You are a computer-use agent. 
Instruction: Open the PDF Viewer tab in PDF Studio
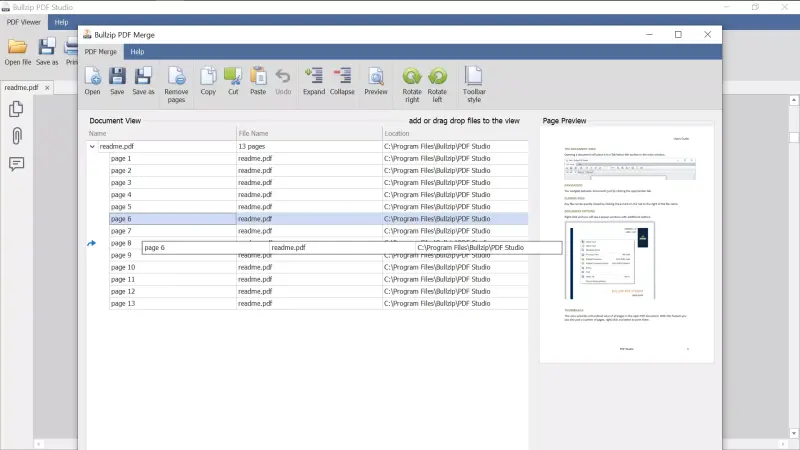click(23, 22)
